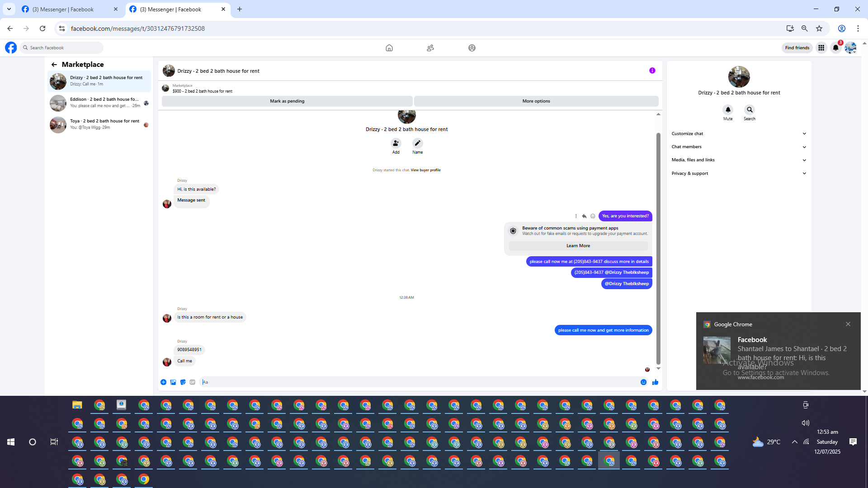Open File Explorer from the taskbar

(x=77, y=405)
